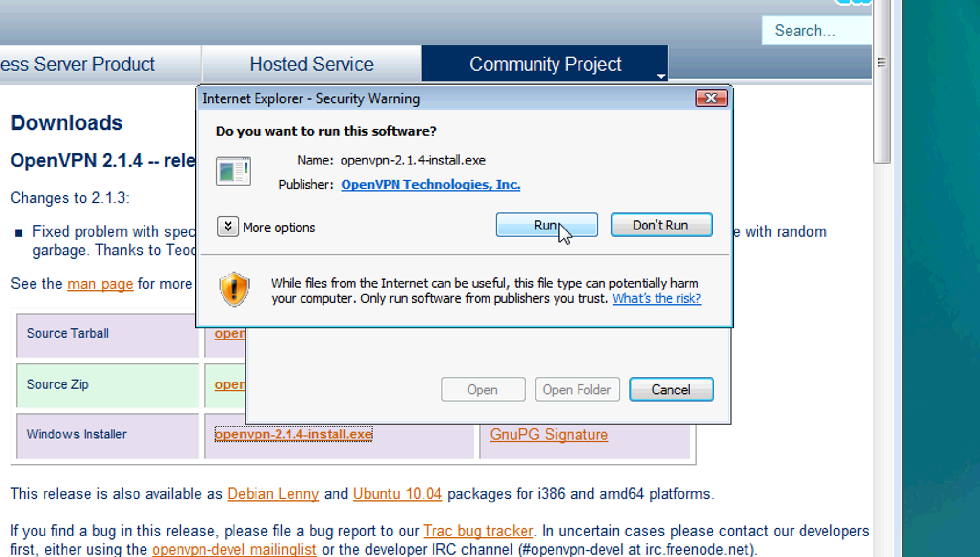The image size is (980, 557).
Task: Open the man page link
Action: (100, 284)
